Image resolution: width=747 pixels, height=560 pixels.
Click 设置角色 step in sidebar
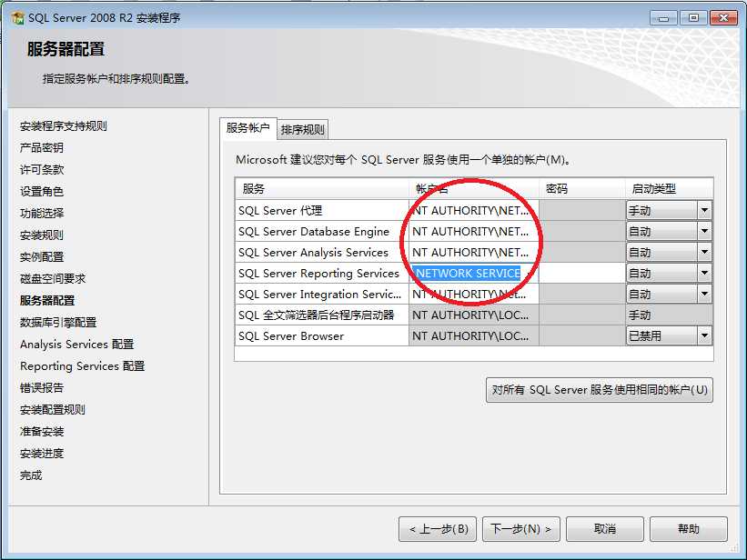coord(42,192)
